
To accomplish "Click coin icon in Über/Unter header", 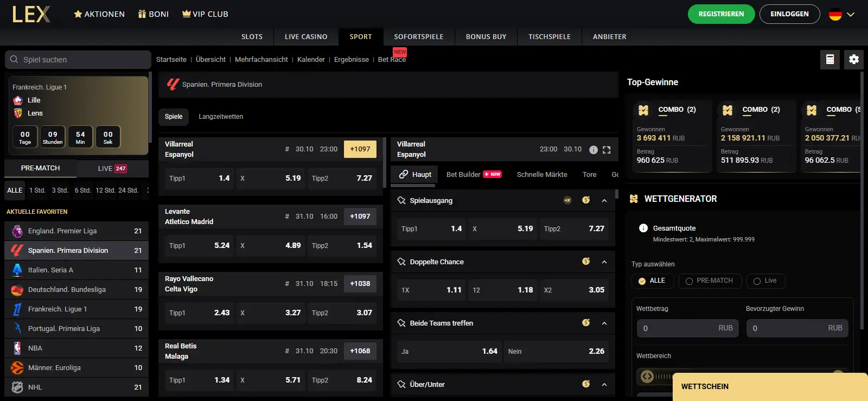I will point(586,384).
